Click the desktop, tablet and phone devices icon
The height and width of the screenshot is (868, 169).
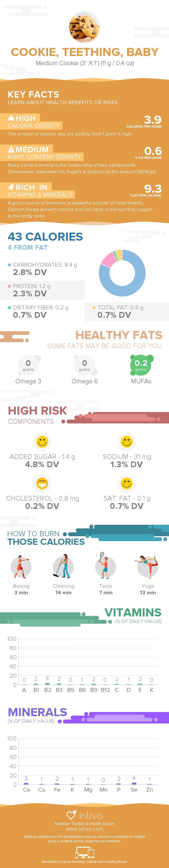[x=84, y=853]
